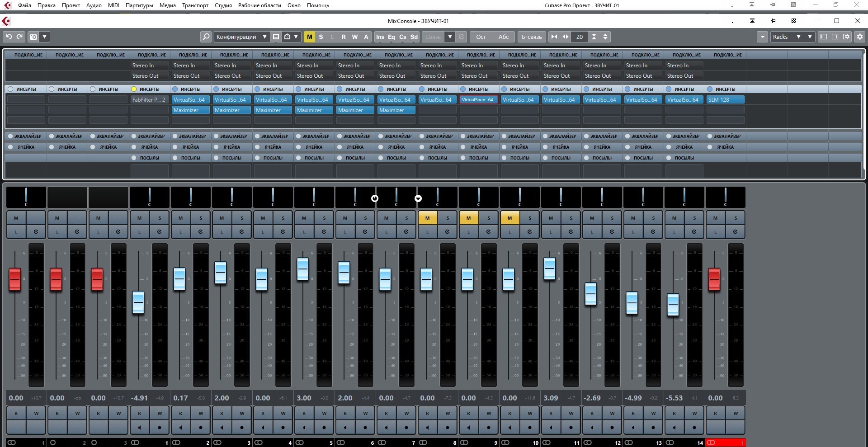Toggle global Write automation W button

click(x=355, y=37)
